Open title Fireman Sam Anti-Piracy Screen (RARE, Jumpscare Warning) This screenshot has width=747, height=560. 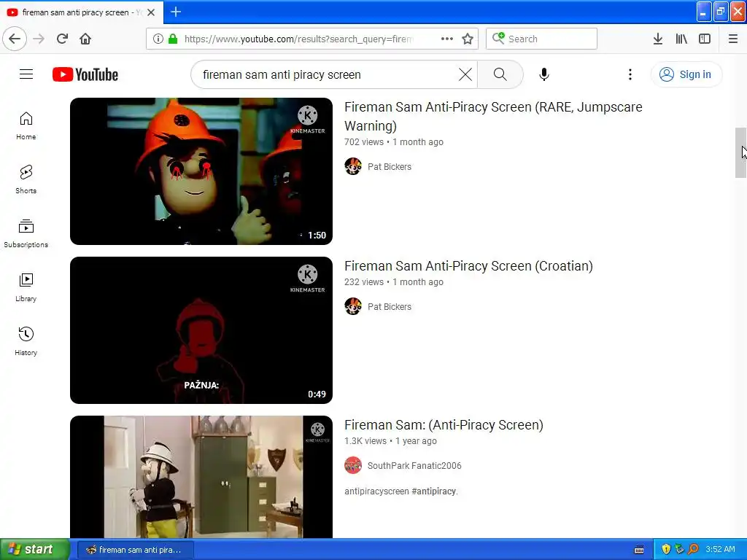pos(493,116)
